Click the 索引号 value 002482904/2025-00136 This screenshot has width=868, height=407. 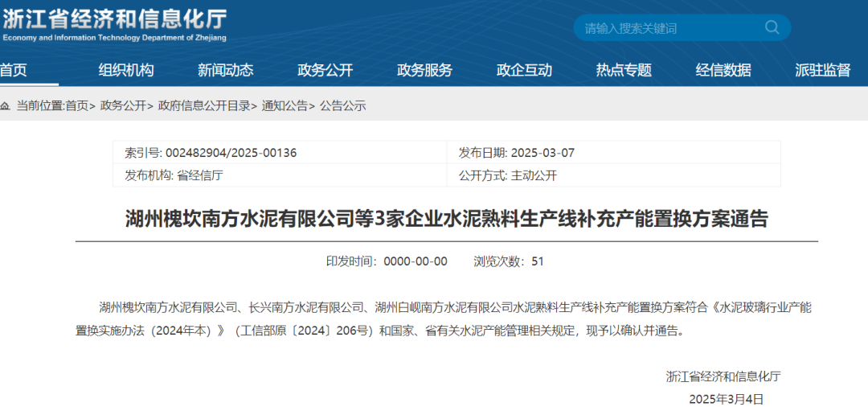[231, 153]
